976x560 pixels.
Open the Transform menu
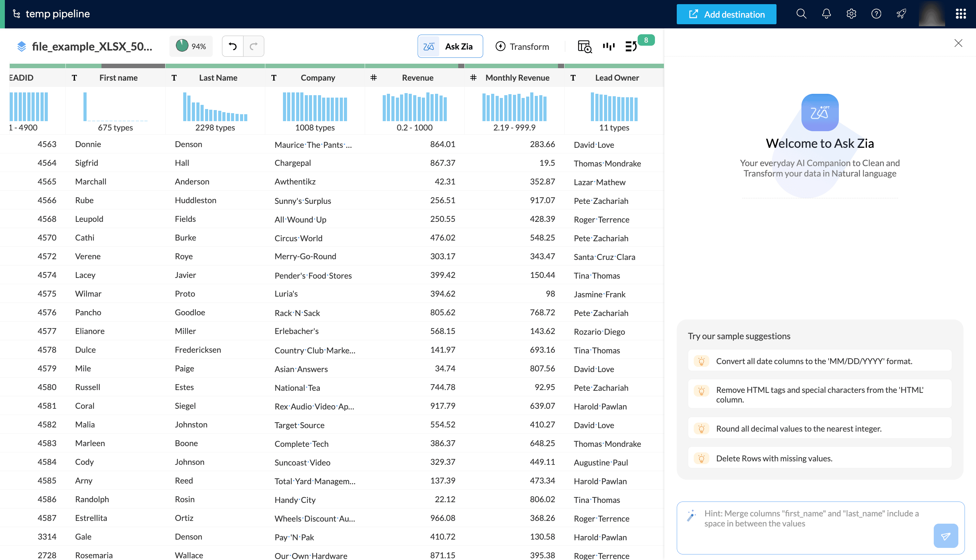[x=522, y=46]
